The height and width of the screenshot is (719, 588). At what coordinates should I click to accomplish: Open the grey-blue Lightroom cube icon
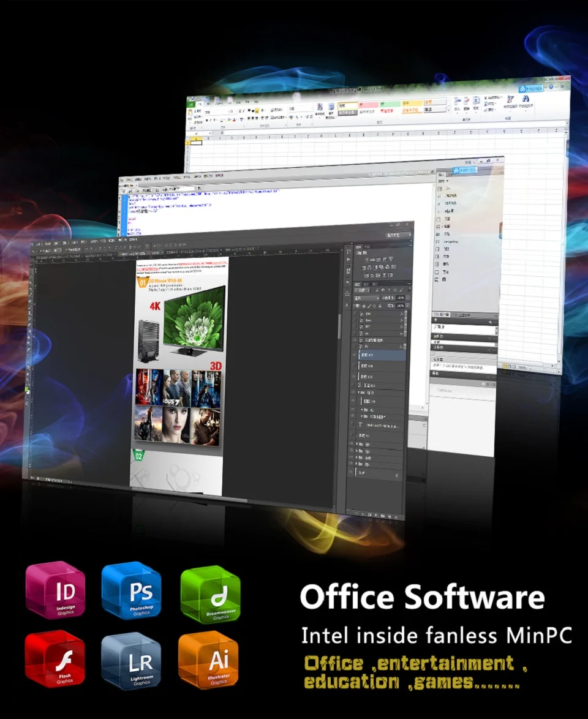tap(131, 660)
